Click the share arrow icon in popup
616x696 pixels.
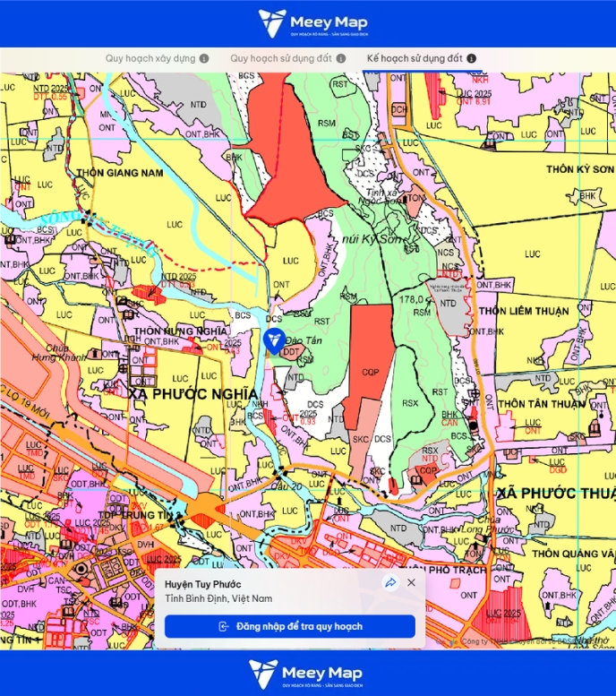click(x=390, y=582)
